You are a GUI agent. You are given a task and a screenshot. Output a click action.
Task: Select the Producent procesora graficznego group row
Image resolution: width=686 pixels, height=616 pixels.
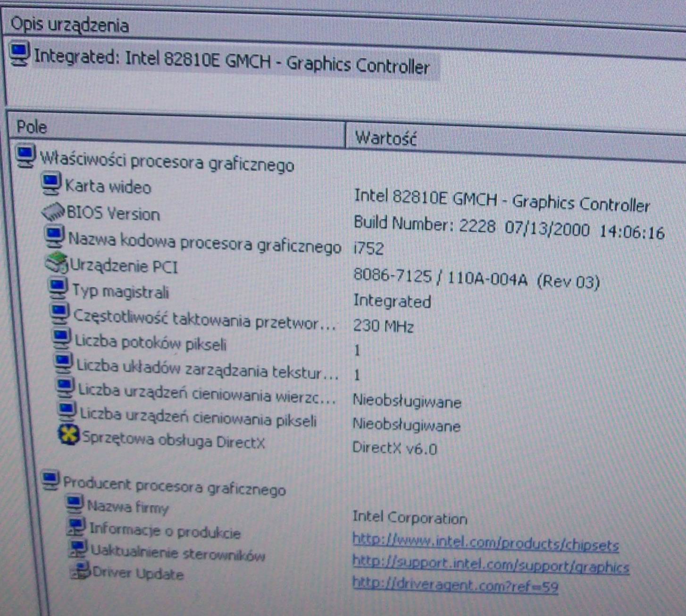pyautogui.click(x=174, y=486)
